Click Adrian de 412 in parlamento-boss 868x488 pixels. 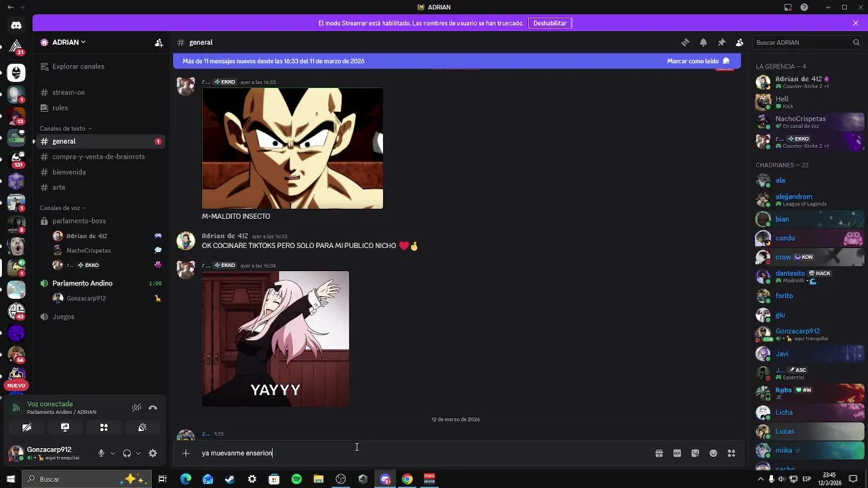[x=107, y=236]
